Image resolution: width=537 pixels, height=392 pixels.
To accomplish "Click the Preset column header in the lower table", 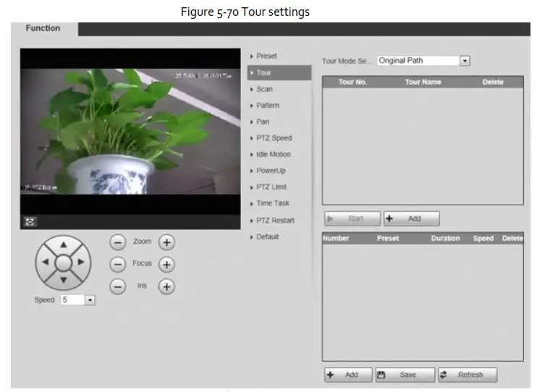I will point(388,238).
